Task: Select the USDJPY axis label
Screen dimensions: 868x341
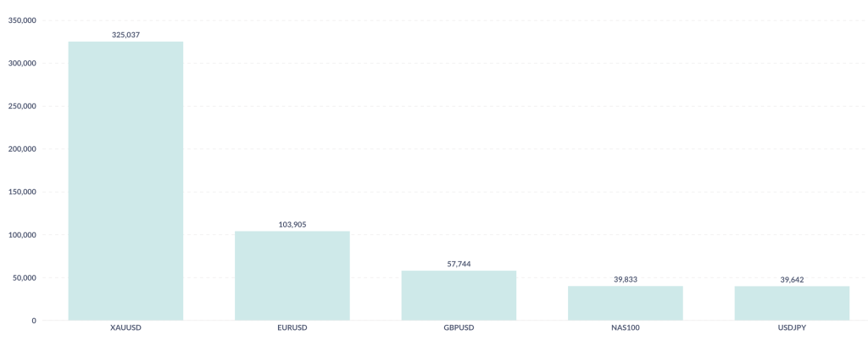Action: (x=792, y=327)
